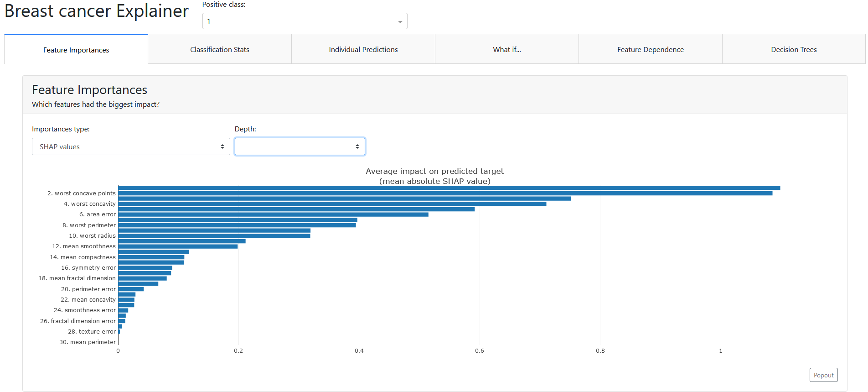Viewport: 868px width, 392px height.
Task: Go to the What if... tab
Action: tap(506, 49)
